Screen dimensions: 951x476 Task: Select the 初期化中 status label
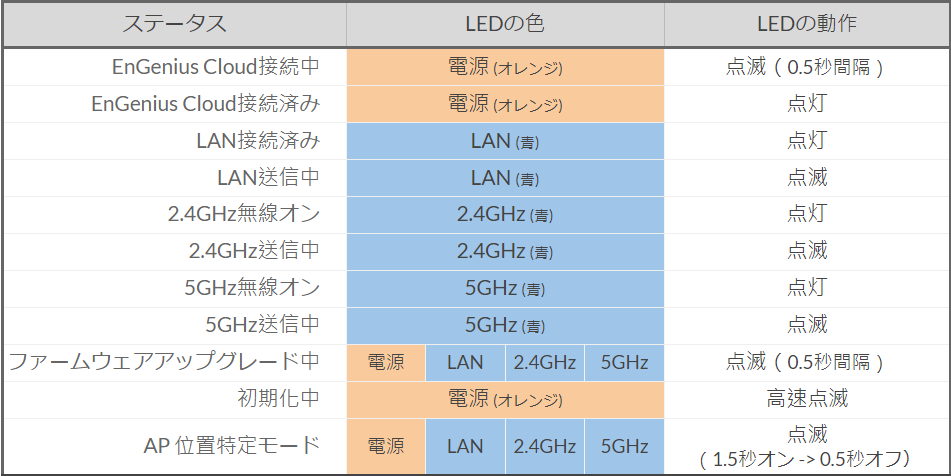point(280,398)
